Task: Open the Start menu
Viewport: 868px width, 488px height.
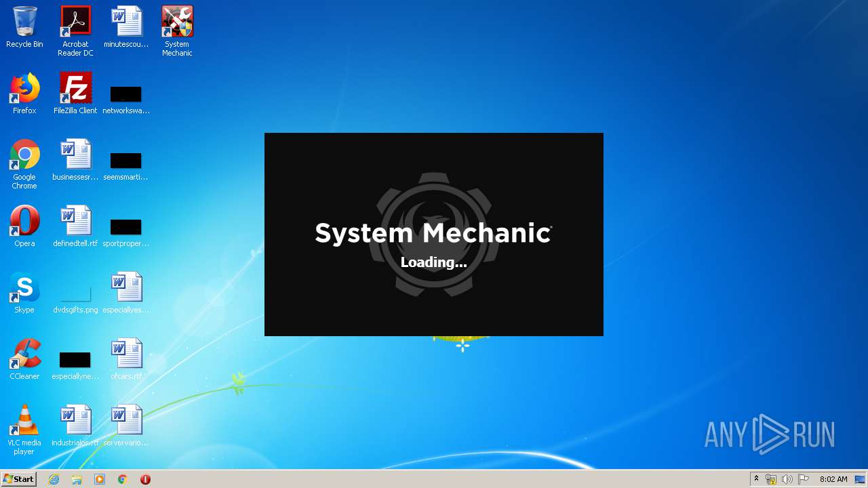Action: click(x=19, y=479)
